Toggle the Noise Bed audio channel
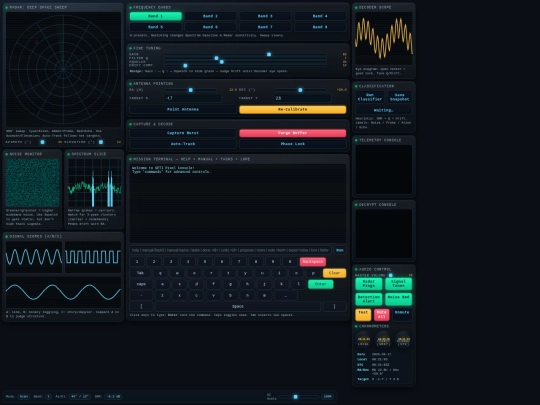540x405 pixels. click(x=398, y=299)
